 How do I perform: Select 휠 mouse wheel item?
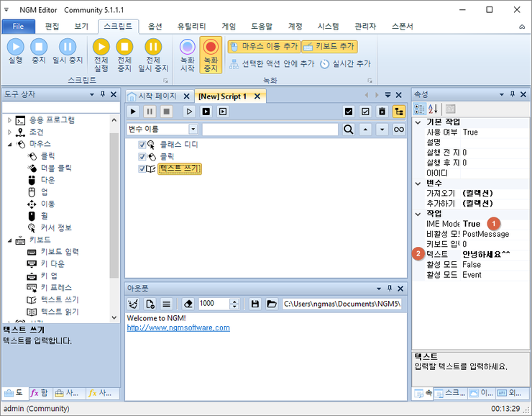(37, 216)
